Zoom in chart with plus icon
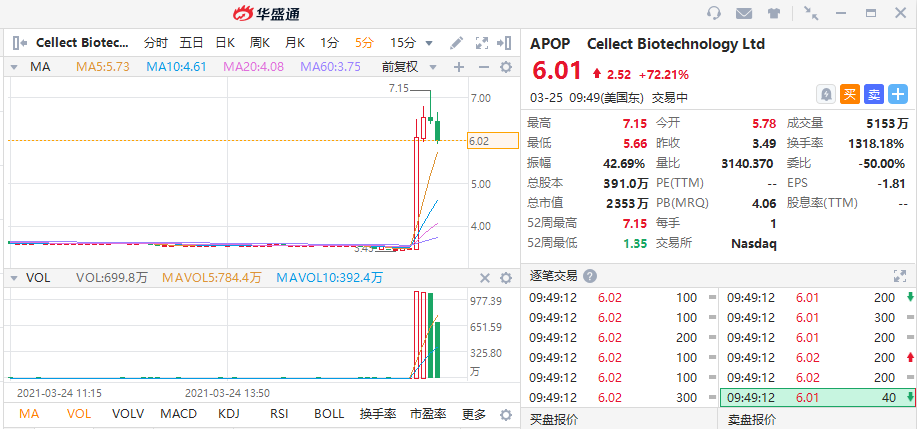The height and width of the screenshot is (429, 917). [459, 67]
